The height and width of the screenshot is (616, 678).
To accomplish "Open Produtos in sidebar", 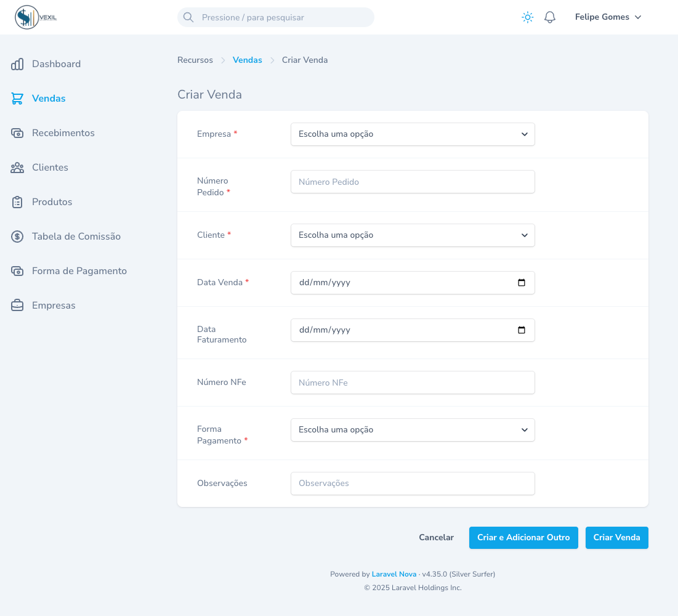I will pos(52,202).
